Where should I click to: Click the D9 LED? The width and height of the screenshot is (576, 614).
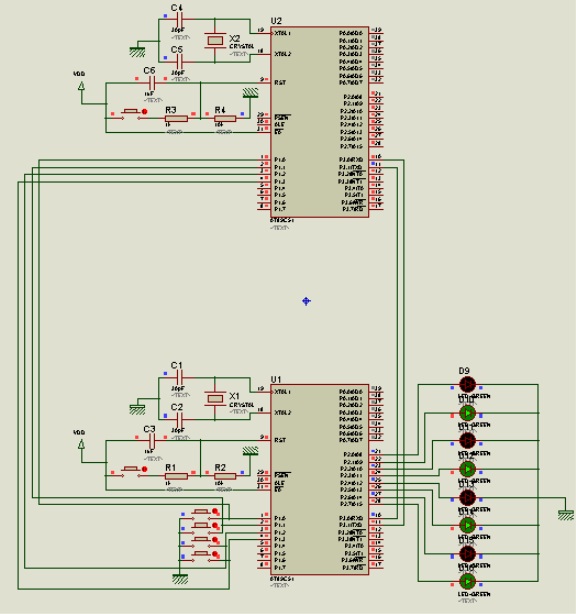(x=467, y=385)
